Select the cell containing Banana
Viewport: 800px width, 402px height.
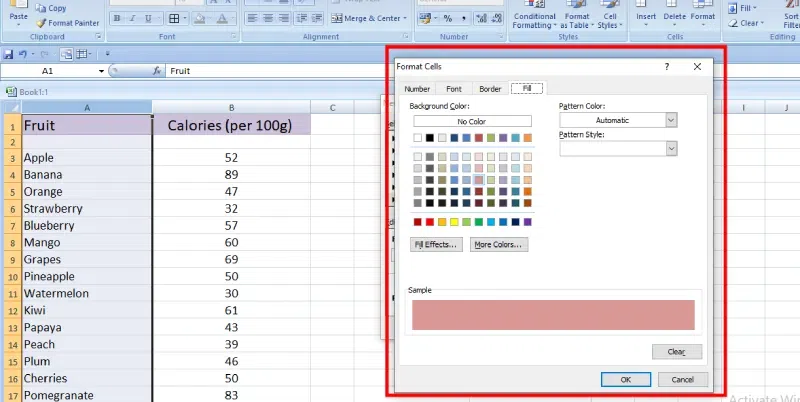tap(87, 174)
